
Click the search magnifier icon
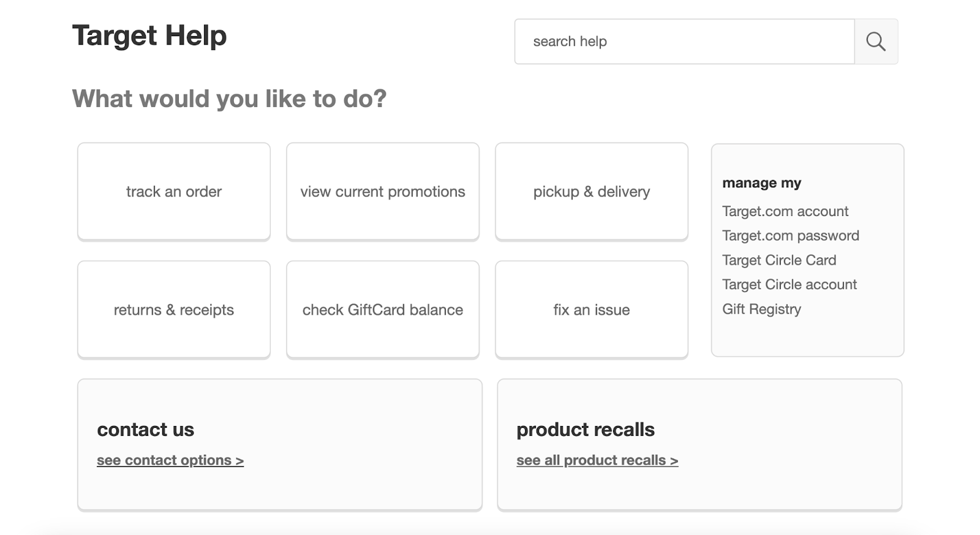876,41
